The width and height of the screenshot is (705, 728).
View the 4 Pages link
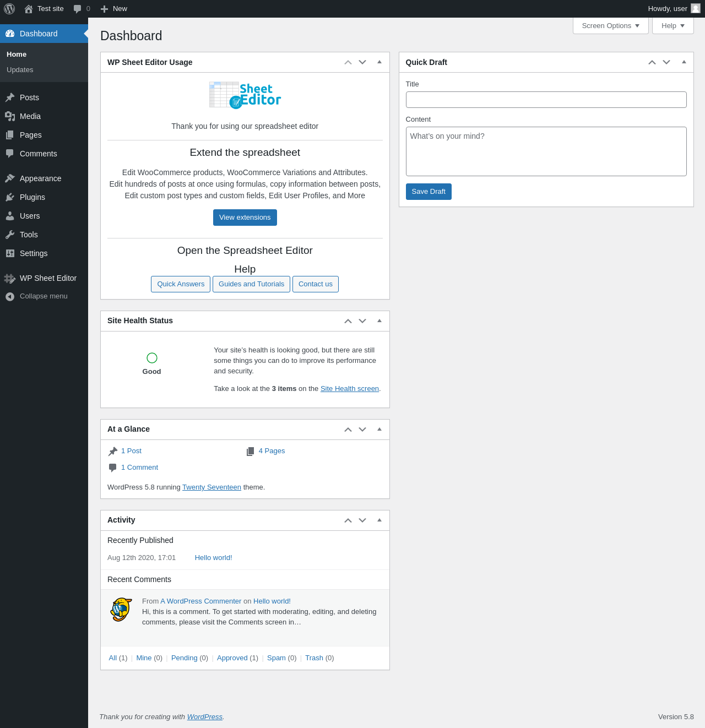click(272, 451)
